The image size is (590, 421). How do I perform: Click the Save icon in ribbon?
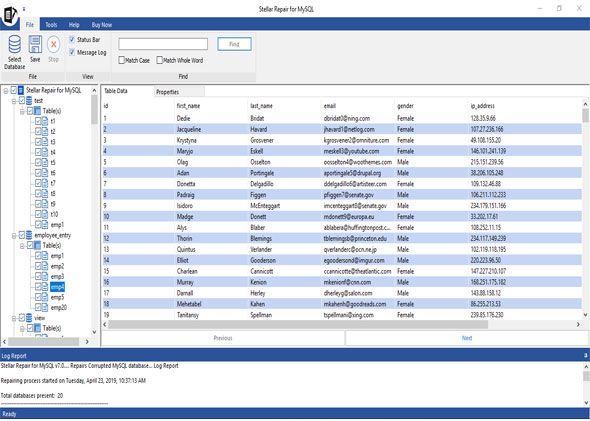pyautogui.click(x=35, y=44)
